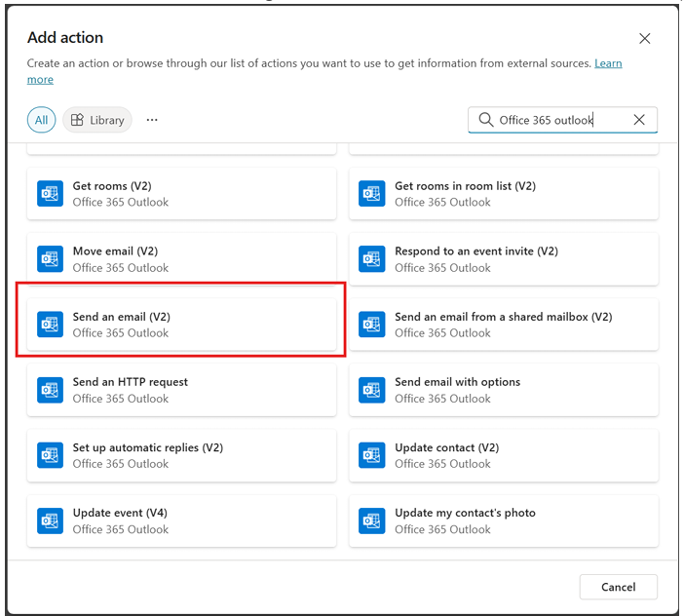Click the Cancel button
This screenshot has height=616, width=684.
pyautogui.click(x=618, y=587)
